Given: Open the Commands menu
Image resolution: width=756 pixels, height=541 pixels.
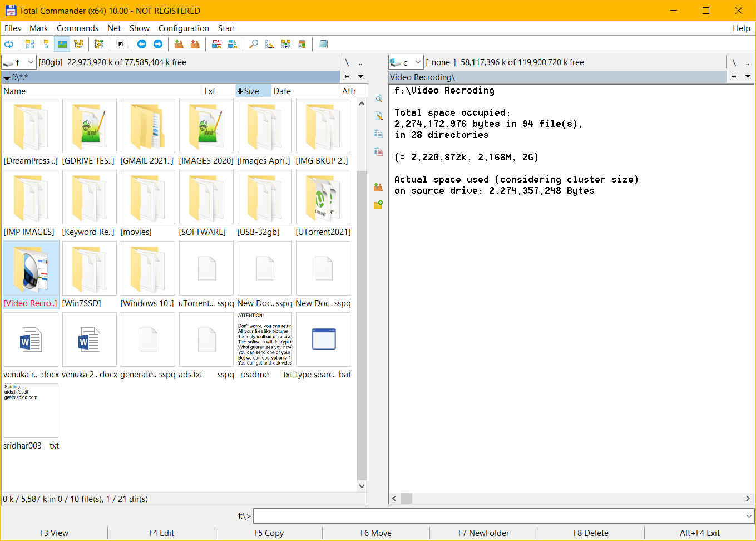Looking at the screenshot, I should pos(77,28).
